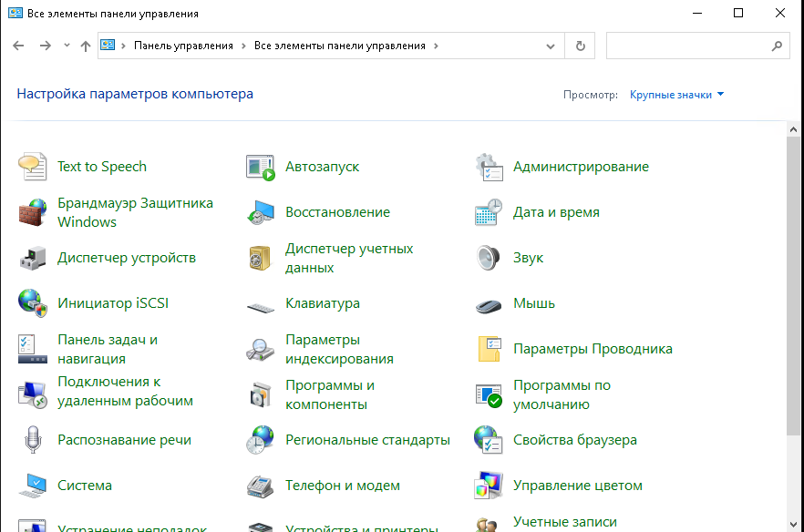Click the refresh button by address bar
Image resolution: width=804 pixels, height=532 pixels.
[x=580, y=46]
